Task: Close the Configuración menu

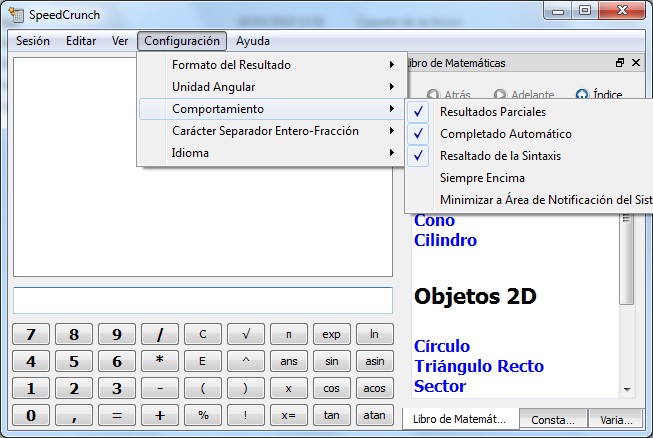Action: tap(182, 41)
